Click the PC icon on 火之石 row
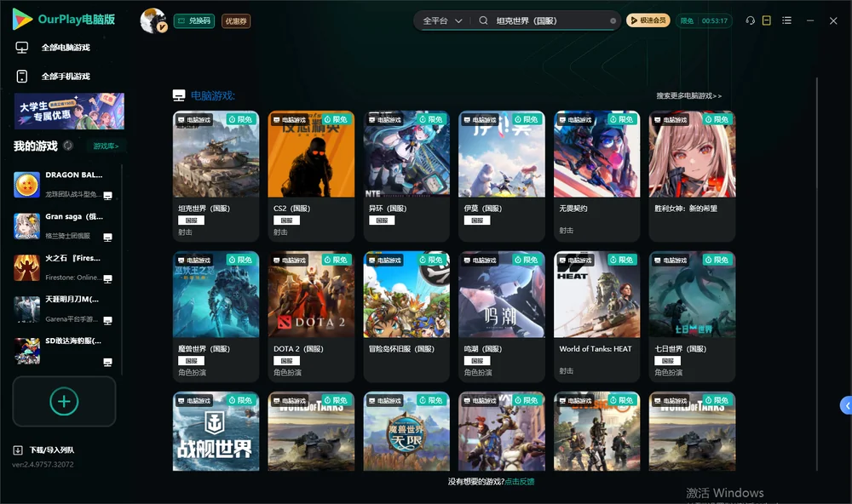 (107, 278)
